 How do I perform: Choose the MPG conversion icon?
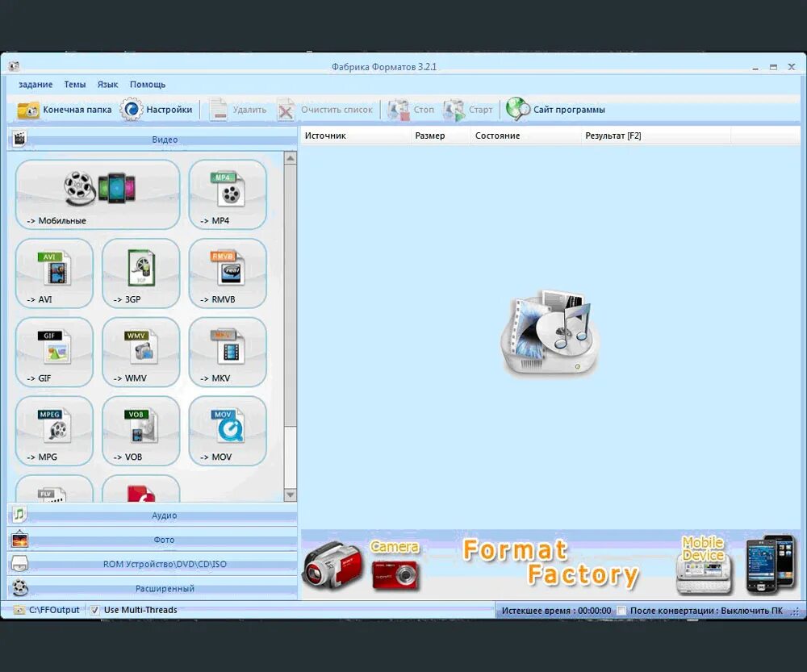[x=54, y=431]
